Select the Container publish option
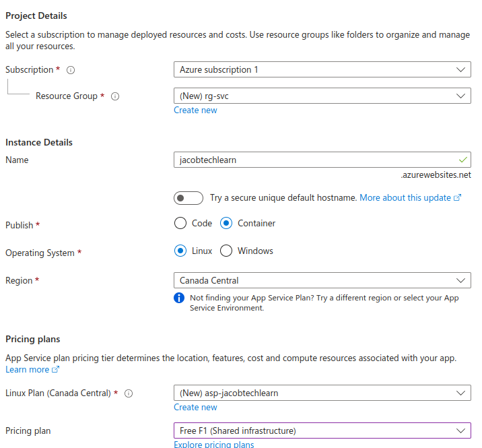Viewport: 482px width, 448px height. click(x=226, y=224)
